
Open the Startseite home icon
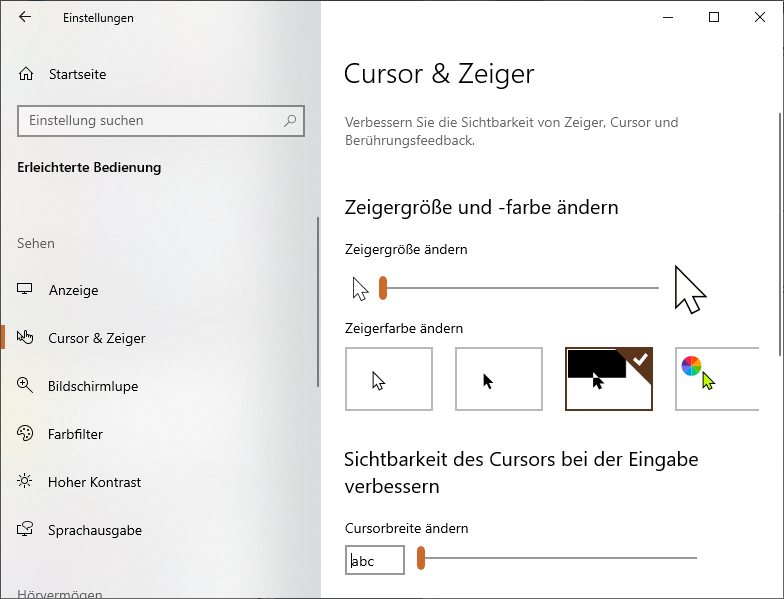point(26,74)
